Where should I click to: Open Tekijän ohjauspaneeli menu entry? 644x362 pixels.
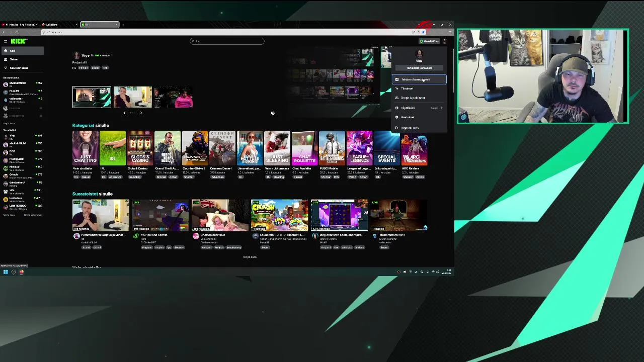point(419,79)
